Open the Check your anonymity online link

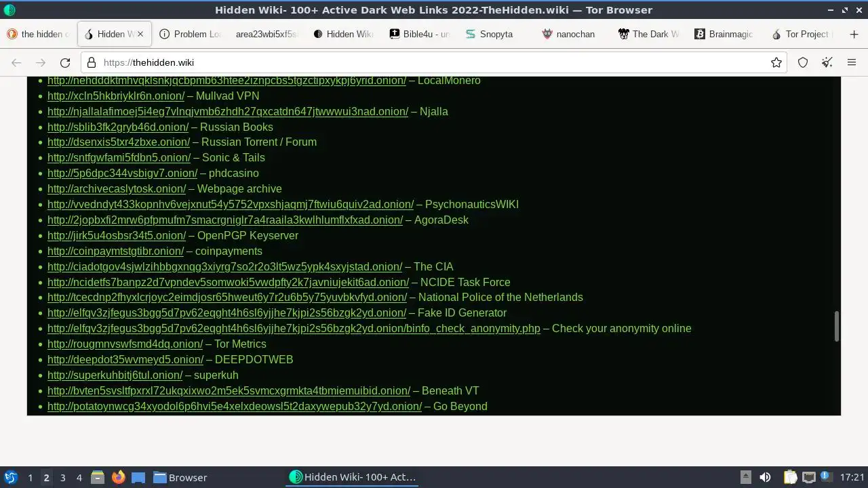[294, 329]
